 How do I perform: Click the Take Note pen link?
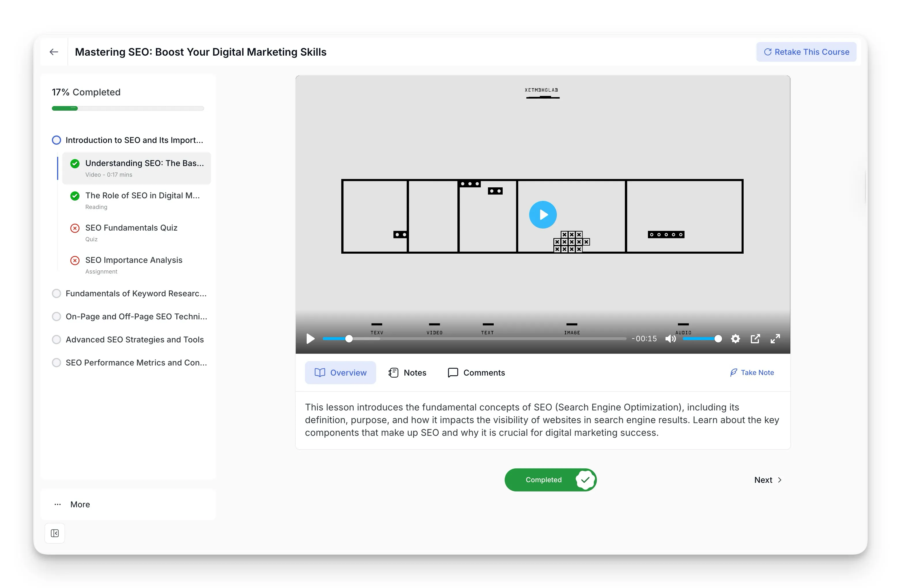[752, 373]
